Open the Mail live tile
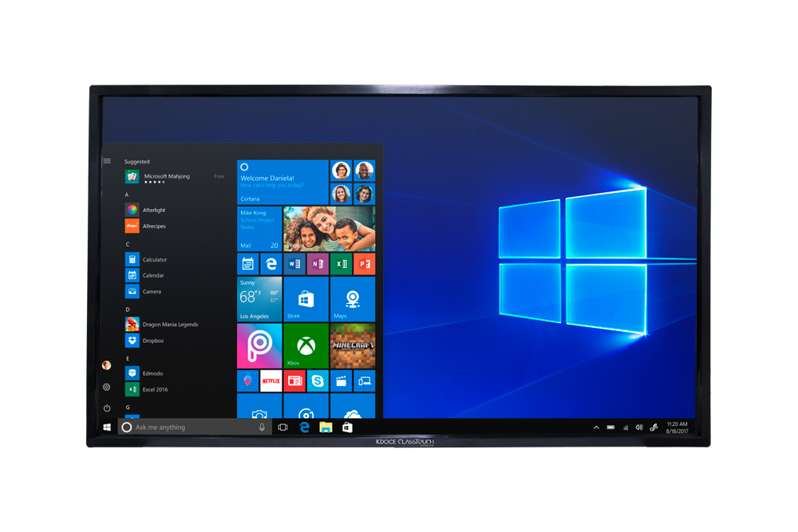Viewport: 798px width, 532px height. pos(259,229)
